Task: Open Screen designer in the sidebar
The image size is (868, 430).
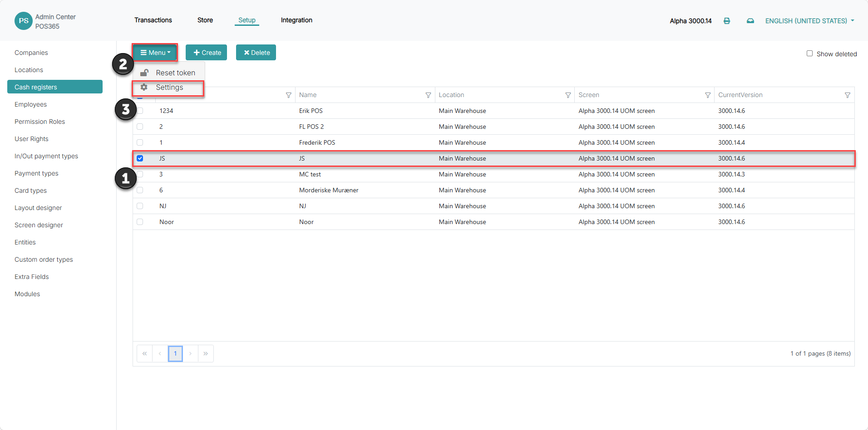Action: click(x=39, y=225)
